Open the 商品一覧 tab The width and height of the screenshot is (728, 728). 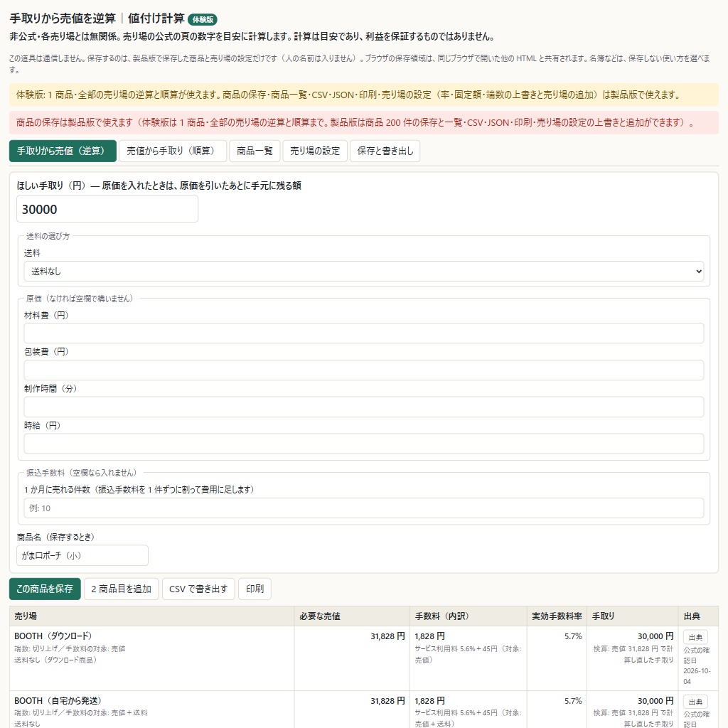[255, 151]
